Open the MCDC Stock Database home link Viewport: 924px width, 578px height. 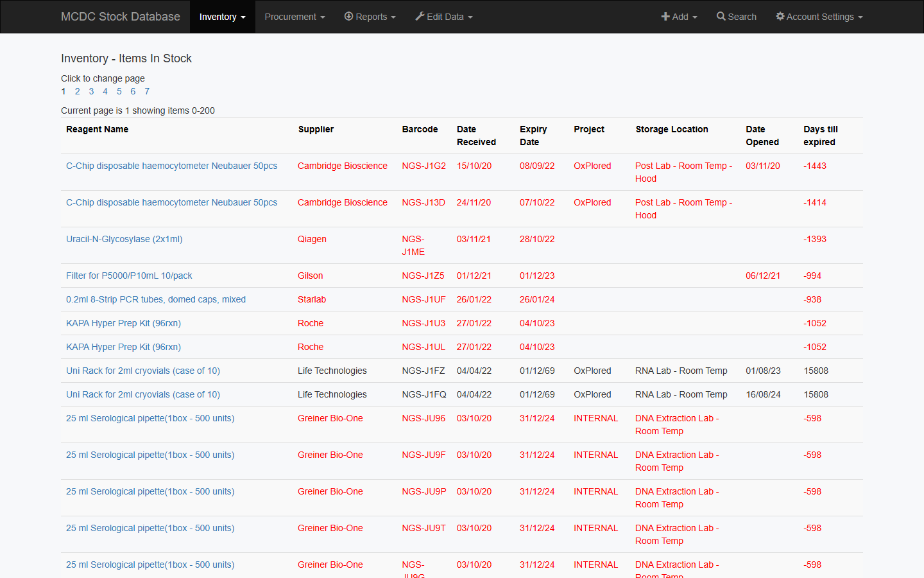point(121,17)
